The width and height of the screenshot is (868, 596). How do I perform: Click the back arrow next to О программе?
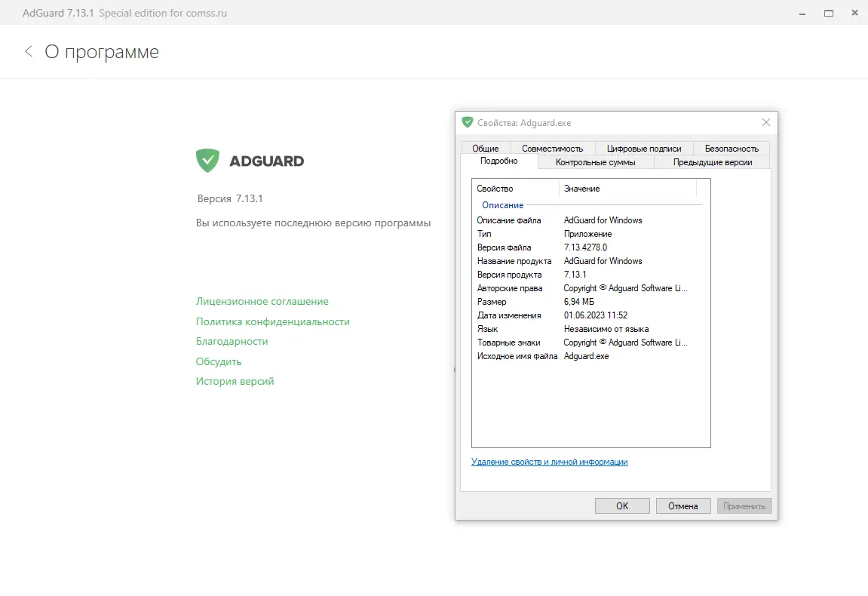pyautogui.click(x=28, y=51)
